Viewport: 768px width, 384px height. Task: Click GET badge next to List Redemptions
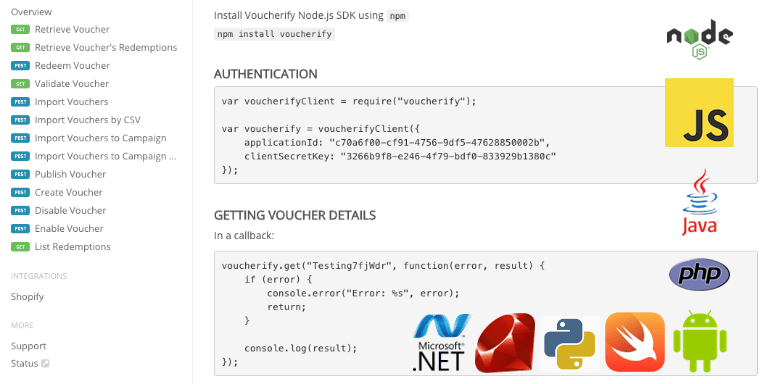(x=20, y=247)
